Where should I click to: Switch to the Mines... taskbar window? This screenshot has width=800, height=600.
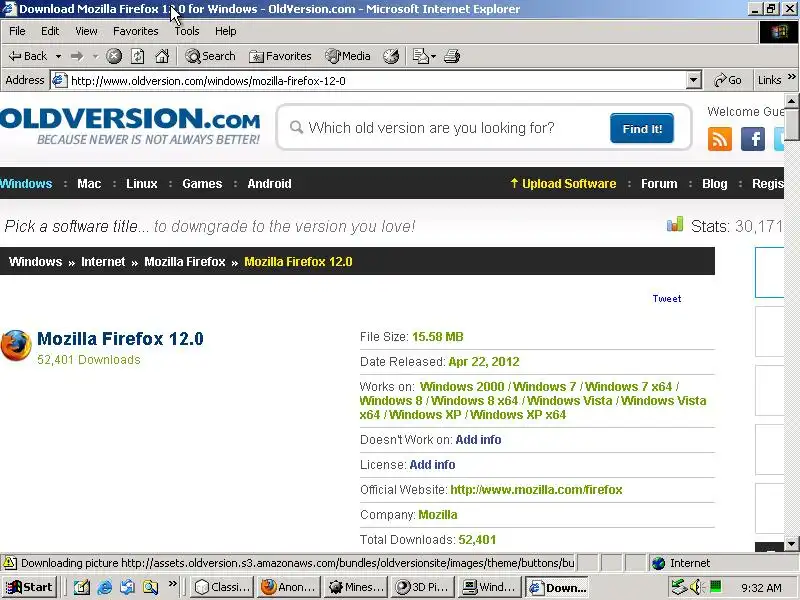(x=356, y=587)
